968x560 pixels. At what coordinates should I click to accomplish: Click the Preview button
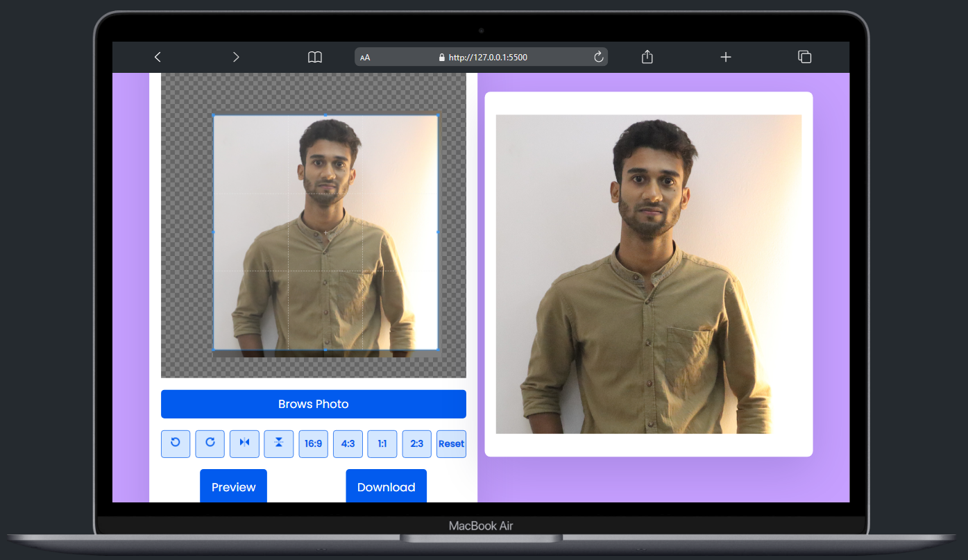[x=233, y=486]
